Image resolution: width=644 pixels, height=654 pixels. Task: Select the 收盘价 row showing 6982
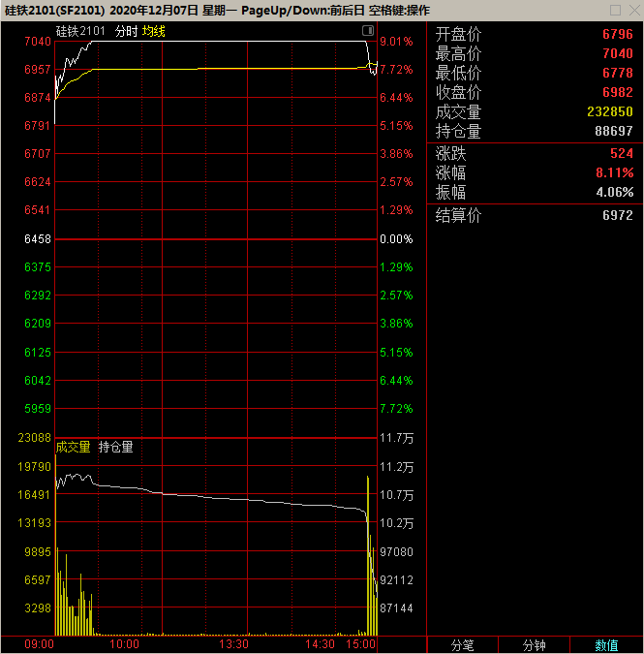pos(535,93)
